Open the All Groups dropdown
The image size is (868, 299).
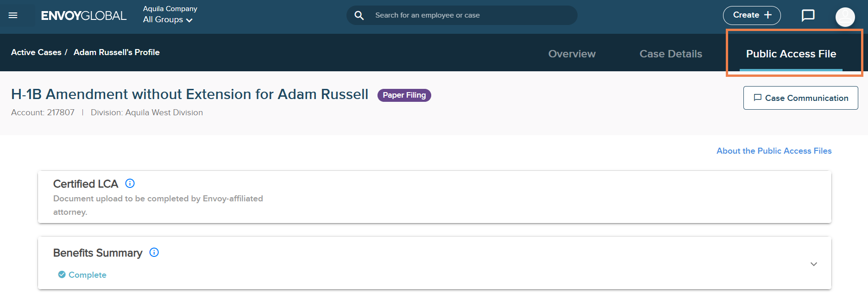coord(168,19)
